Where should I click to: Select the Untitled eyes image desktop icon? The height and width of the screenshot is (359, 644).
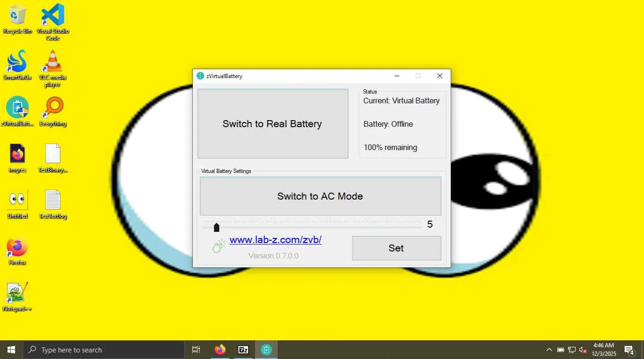[17, 204]
